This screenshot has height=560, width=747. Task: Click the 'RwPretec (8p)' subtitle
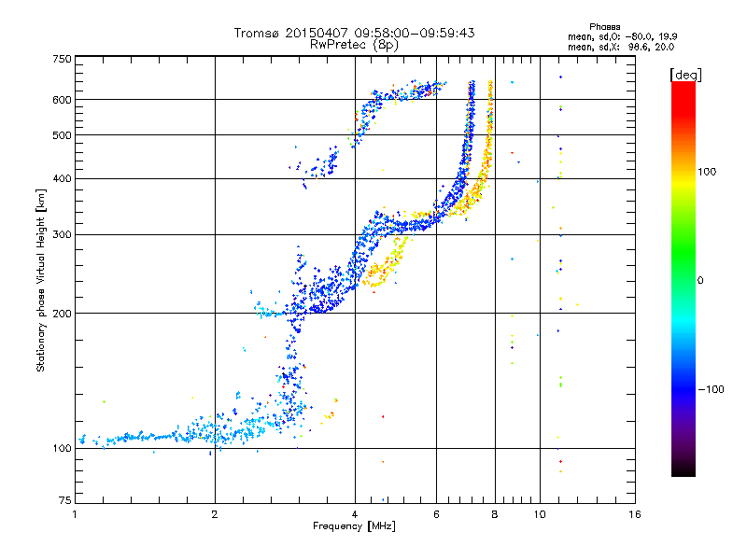coord(354,45)
